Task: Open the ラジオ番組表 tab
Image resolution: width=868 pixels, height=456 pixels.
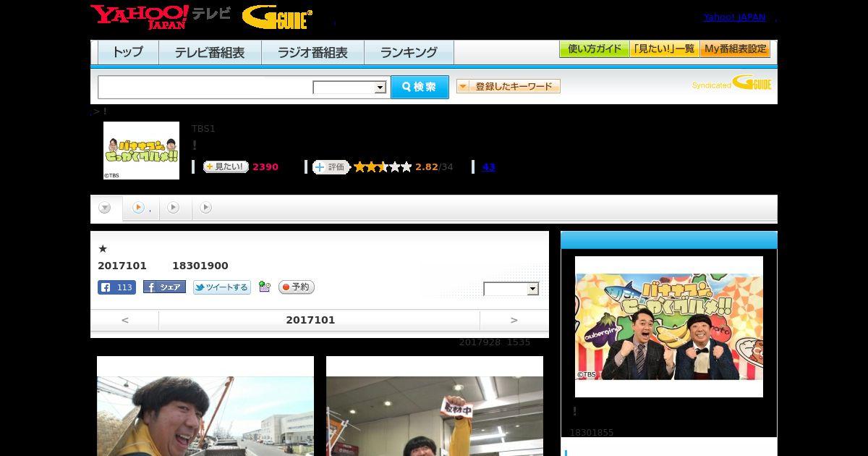Action: (312, 52)
